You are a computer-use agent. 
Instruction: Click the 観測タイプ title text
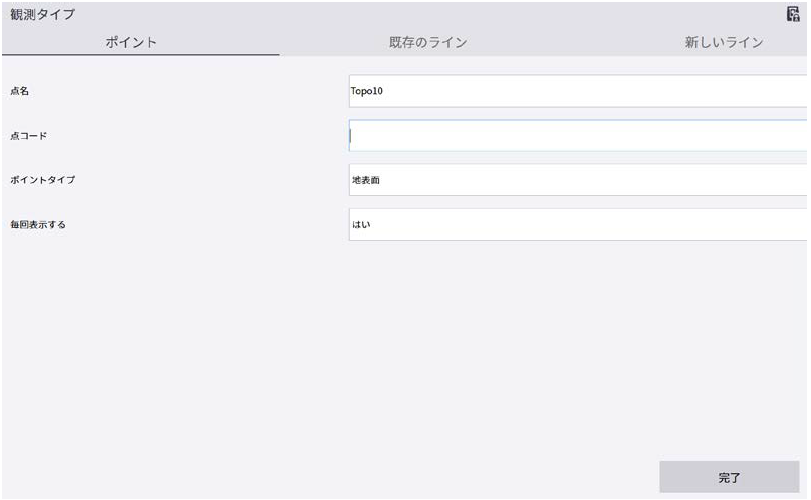tap(42, 14)
